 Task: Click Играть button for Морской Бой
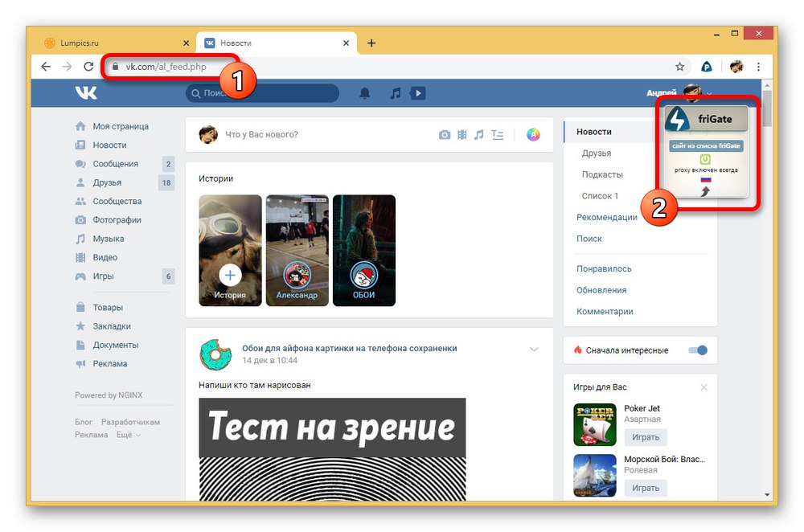tap(646, 488)
